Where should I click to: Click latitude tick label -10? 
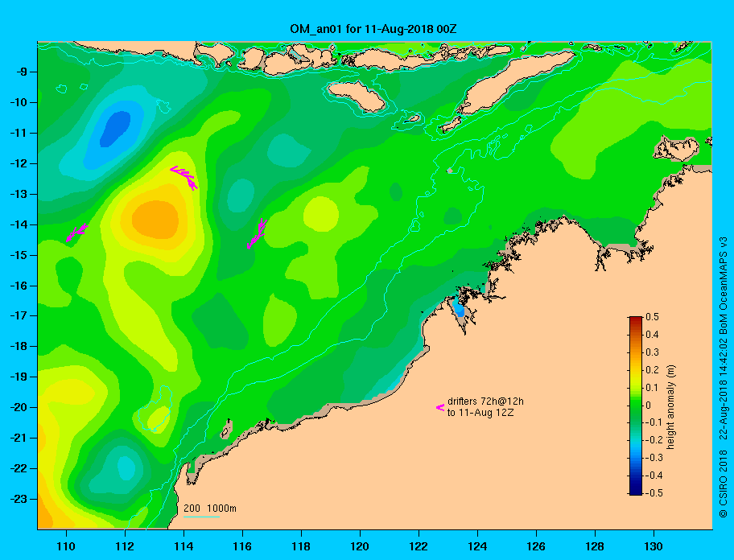pyautogui.click(x=19, y=102)
